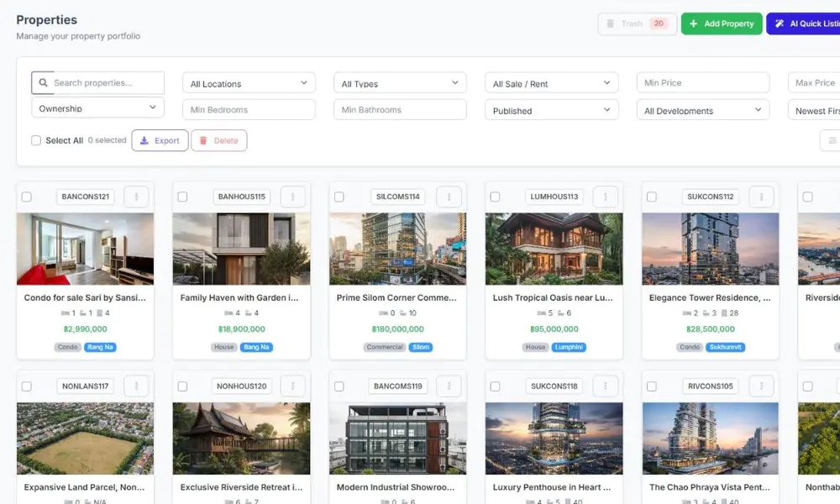Tick the checkbox for BANCOMS119
This screenshot has width=840, height=504.
[339, 386]
